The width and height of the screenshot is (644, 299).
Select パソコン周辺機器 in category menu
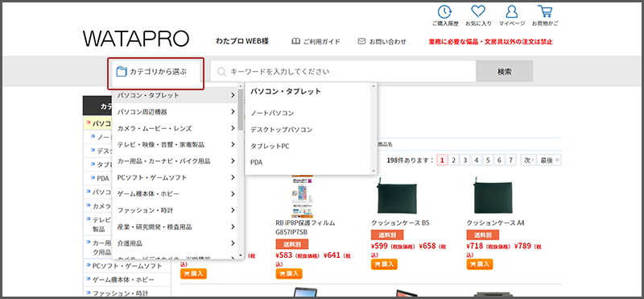click(x=142, y=112)
